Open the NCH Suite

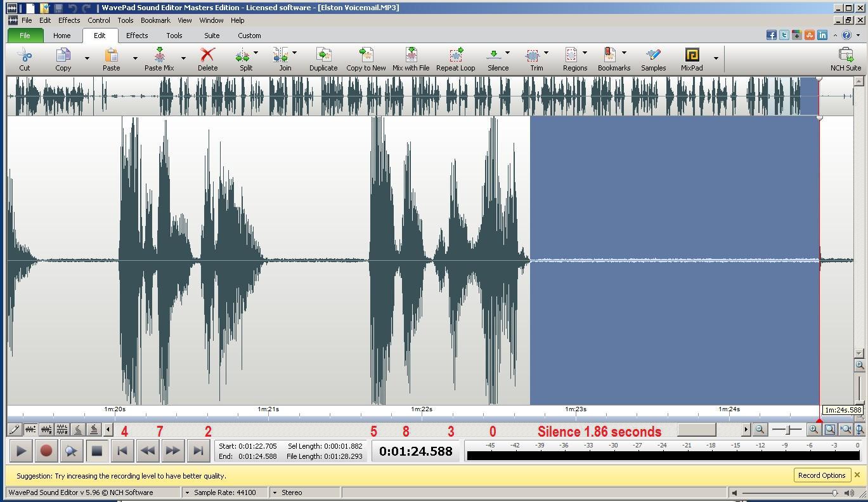[x=846, y=59]
